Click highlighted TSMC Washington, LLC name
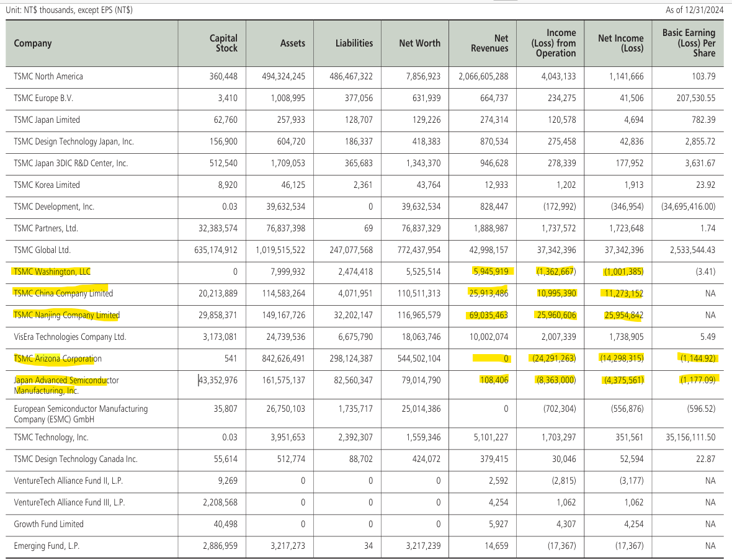The image size is (732, 560). click(x=52, y=272)
